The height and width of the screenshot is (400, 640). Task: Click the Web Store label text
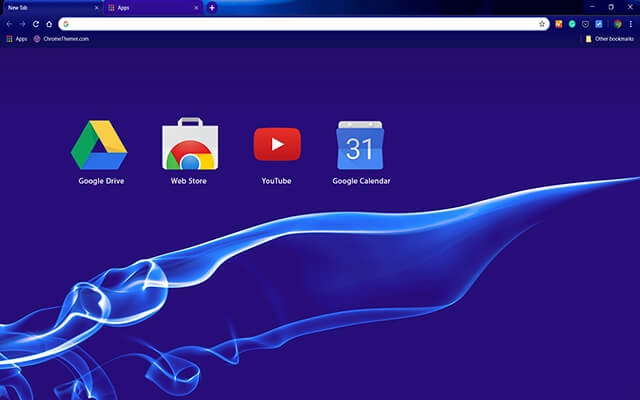pyautogui.click(x=189, y=181)
